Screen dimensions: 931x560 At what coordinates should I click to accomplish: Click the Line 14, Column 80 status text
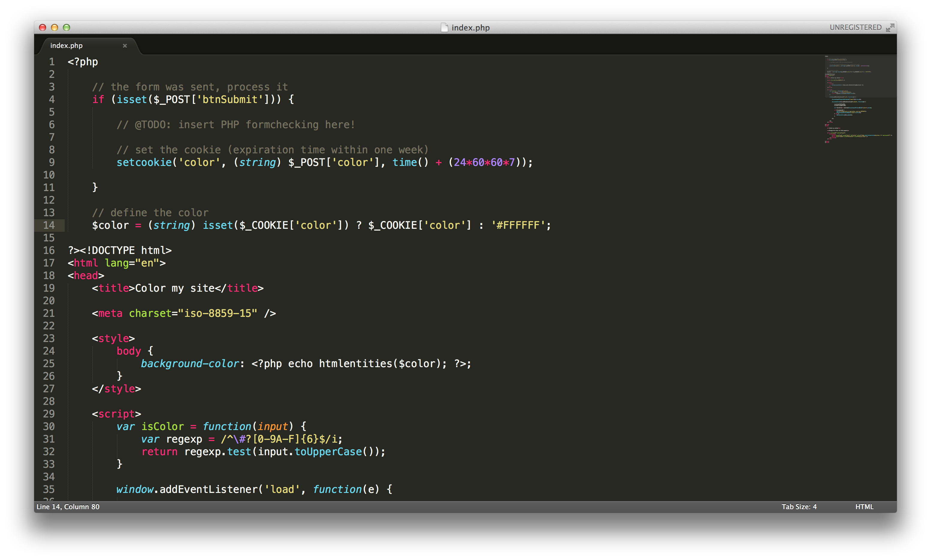coord(68,506)
